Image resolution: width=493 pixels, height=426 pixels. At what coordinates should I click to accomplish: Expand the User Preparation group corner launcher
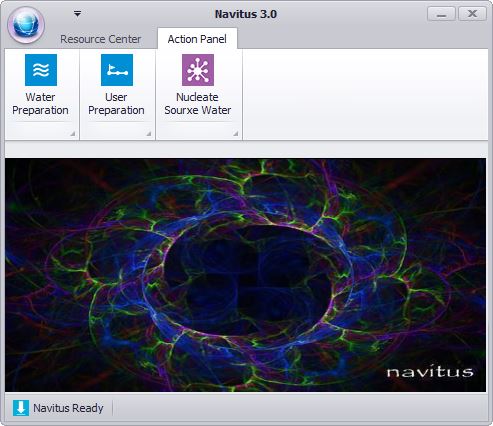point(149,134)
